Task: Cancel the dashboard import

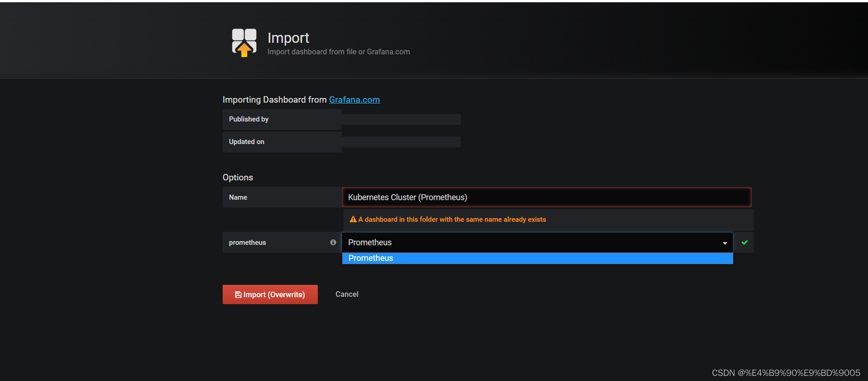Action: pos(347,294)
